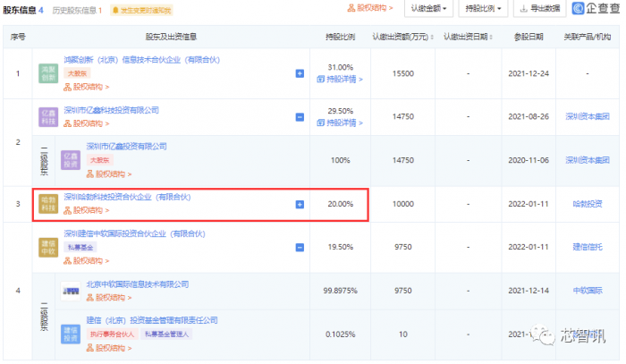Viewport: 626px width, 364px height.
Task: Open the 鸿聚创新 company logo
Action: click(x=48, y=73)
